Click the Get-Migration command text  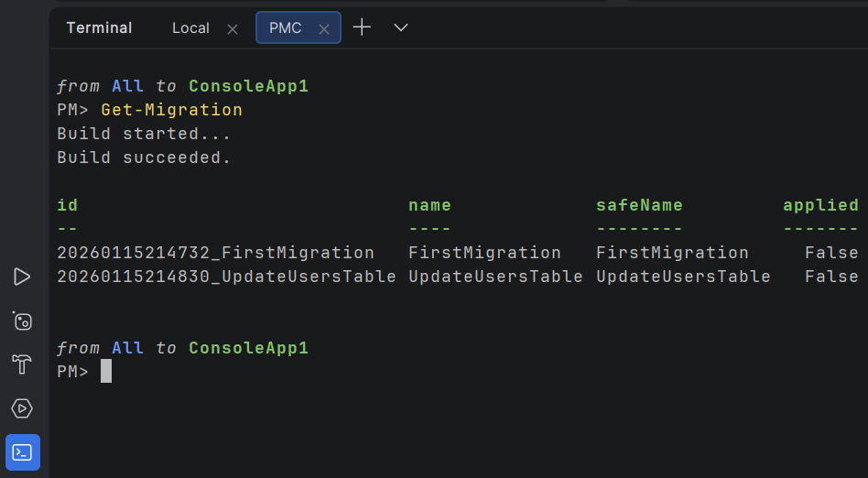[171, 110]
